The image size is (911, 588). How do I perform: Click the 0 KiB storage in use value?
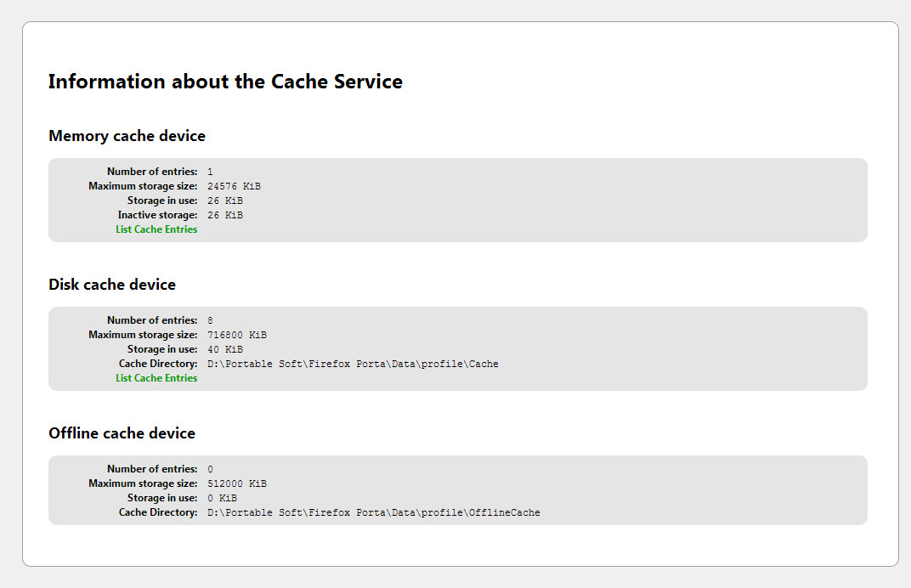click(x=222, y=498)
